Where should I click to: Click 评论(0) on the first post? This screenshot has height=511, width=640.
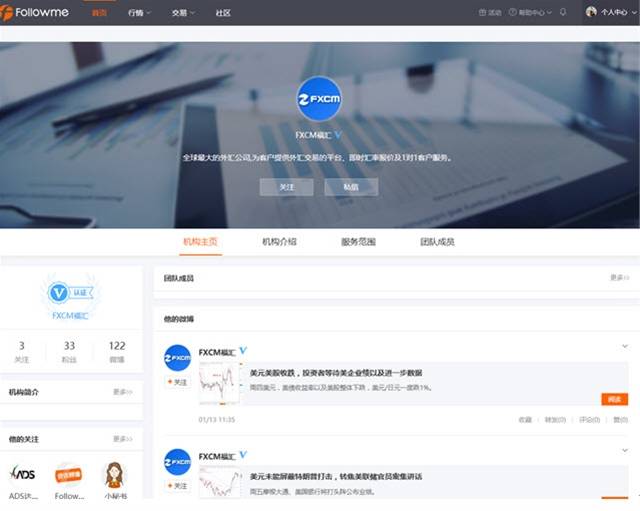coord(589,420)
